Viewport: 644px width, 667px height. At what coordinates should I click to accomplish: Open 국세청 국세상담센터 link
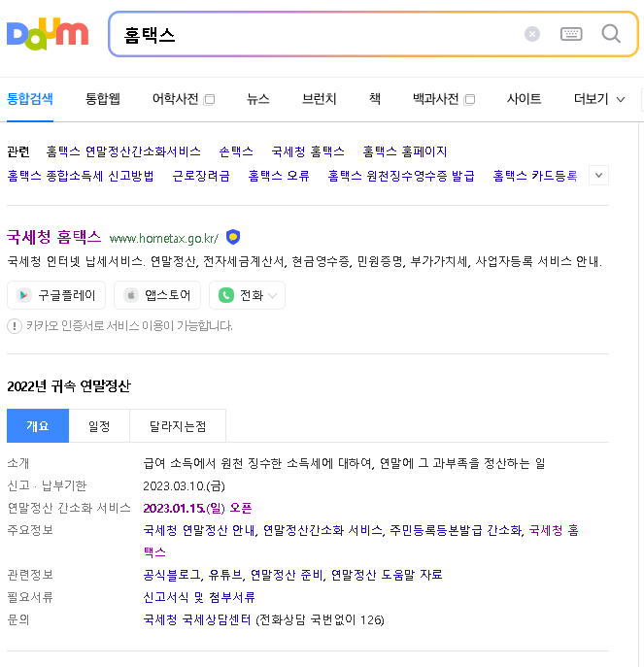coord(197,619)
